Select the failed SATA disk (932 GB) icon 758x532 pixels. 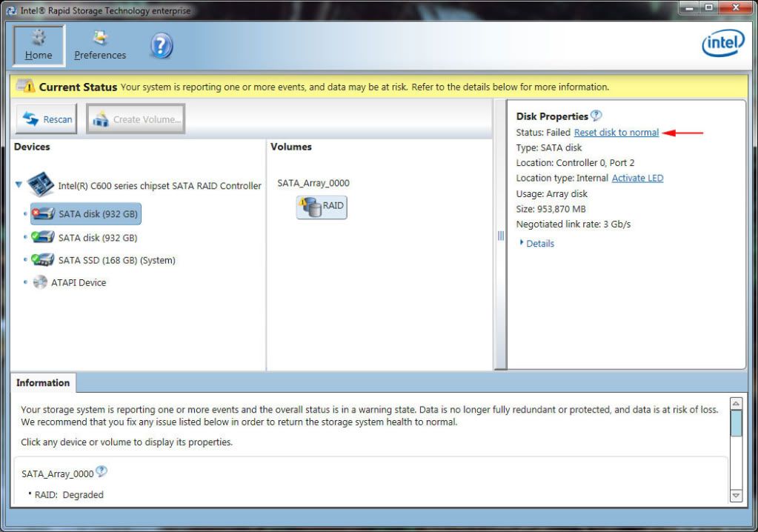(43, 213)
